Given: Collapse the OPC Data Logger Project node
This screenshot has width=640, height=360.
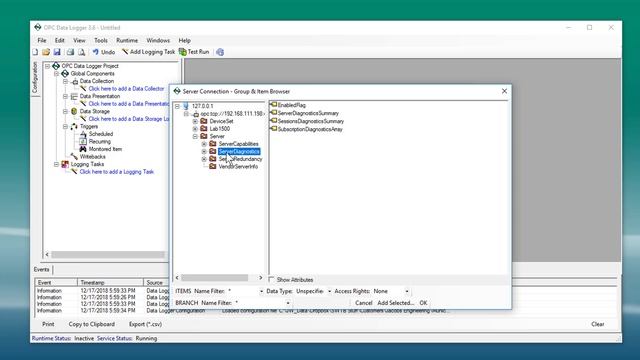Looking at the screenshot, I should tap(47, 66).
